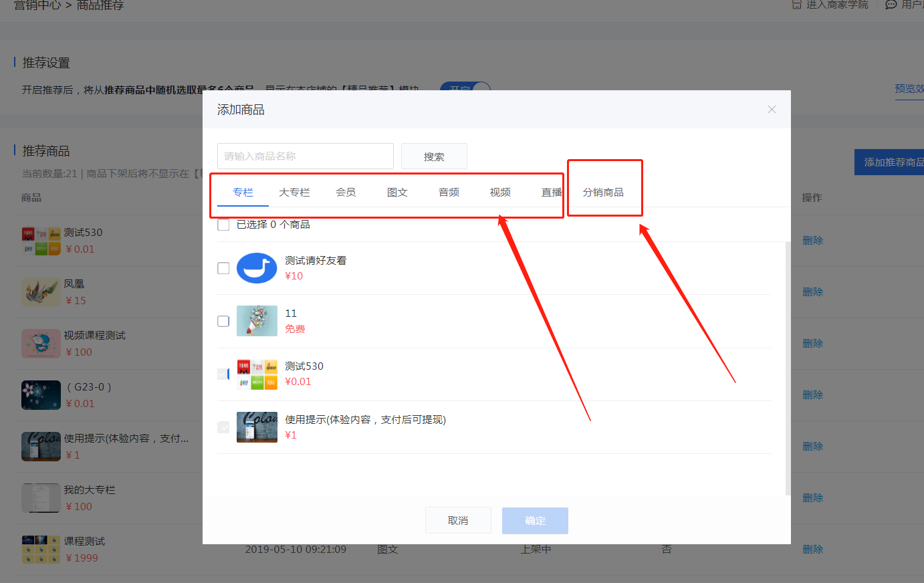This screenshot has width=924, height=583.
Task: Check the 已选择 0 个商品 select-all checkbox
Action: click(x=223, y=225)
